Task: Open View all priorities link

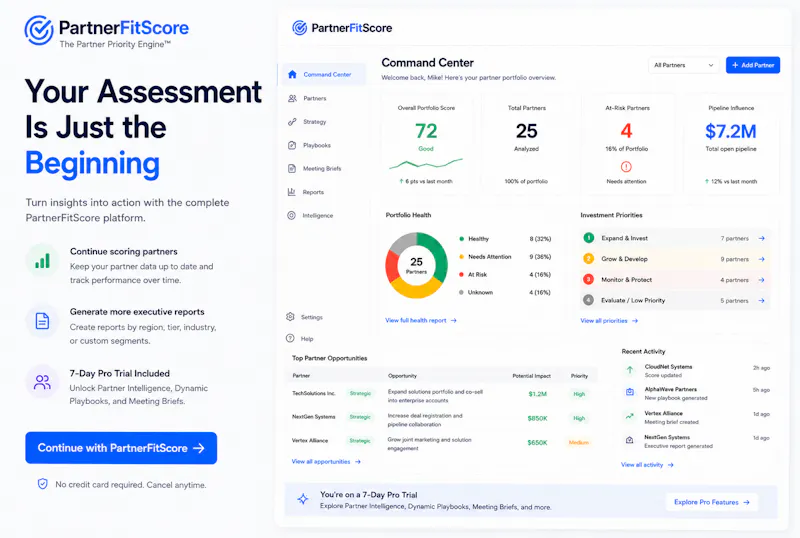Action: [609, 321]
